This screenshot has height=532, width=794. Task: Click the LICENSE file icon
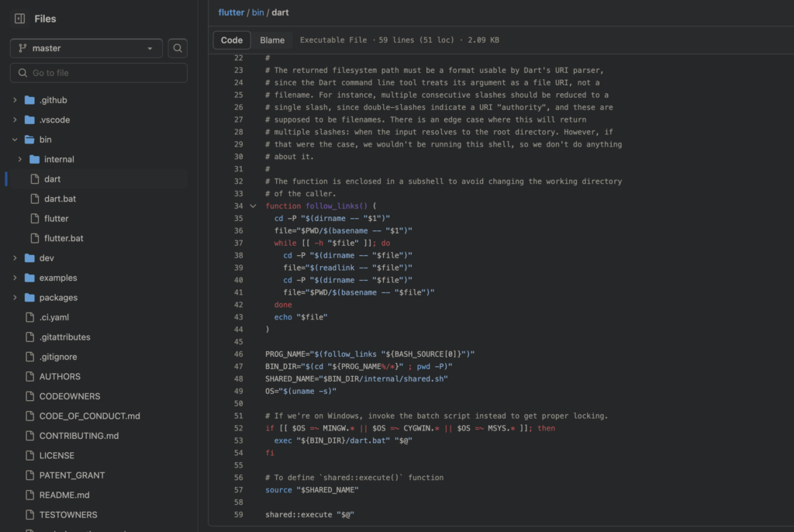pos(30,455)
